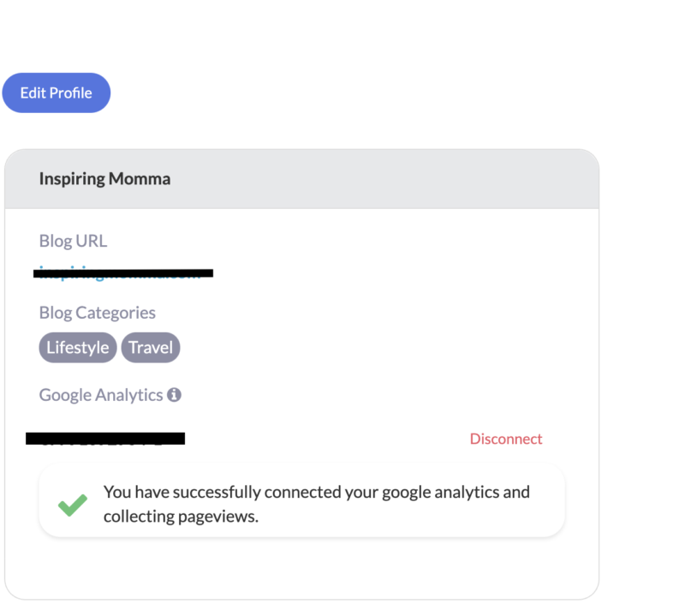Click the 'collecting pageviews.' text line
This screenshot has height=616, width=685.
click(181, 517)
